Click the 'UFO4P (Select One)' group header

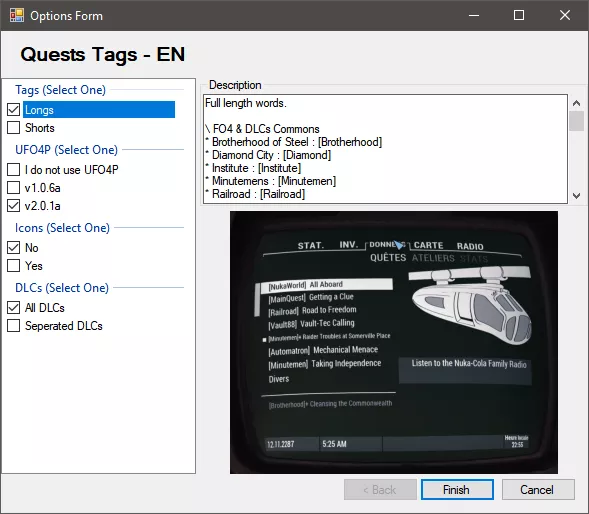[66, 150]
